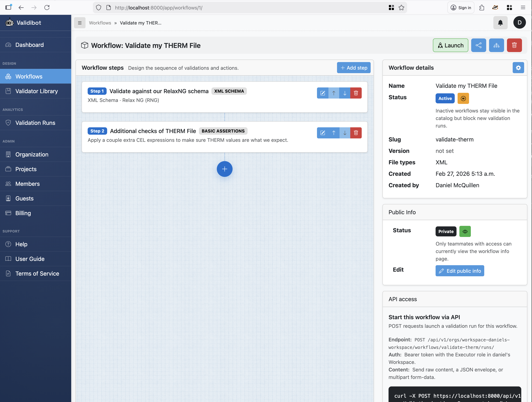The height and width of the screenshot is (402, 532).
Task: Add a new step using the plus circle
Action: [x=224, y=169]
